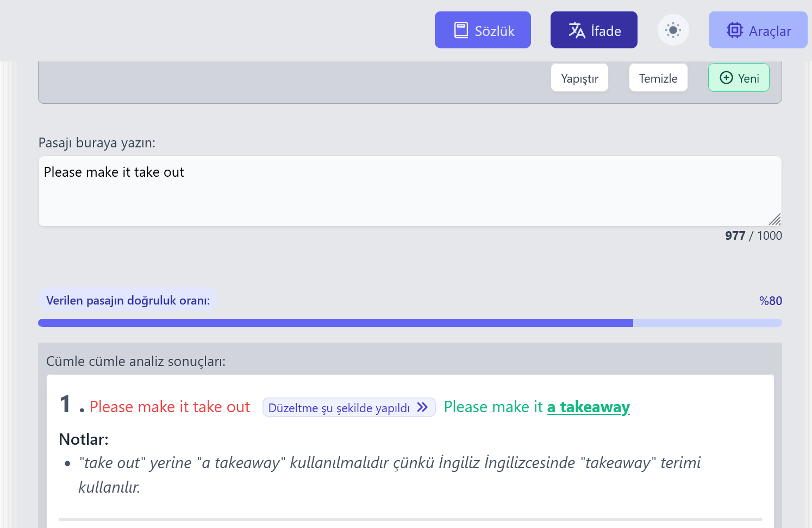
Task: Start a new passage with Yeni
Action: 739,78
